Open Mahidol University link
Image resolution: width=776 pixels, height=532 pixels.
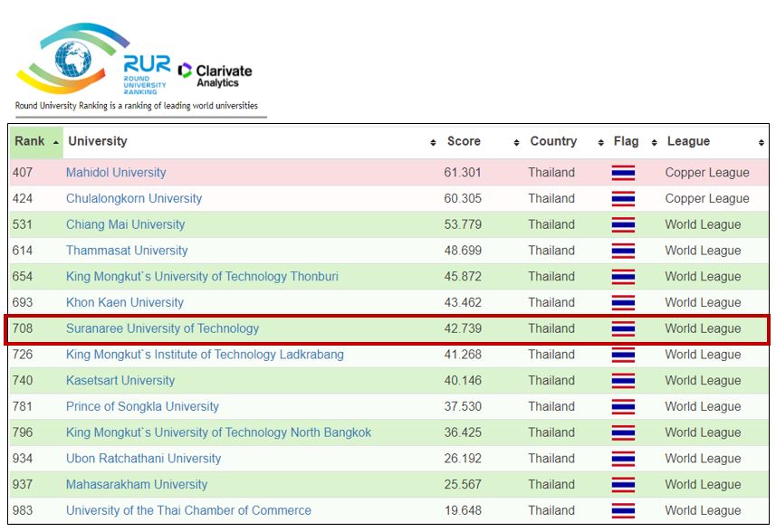[x=116, y=173]
